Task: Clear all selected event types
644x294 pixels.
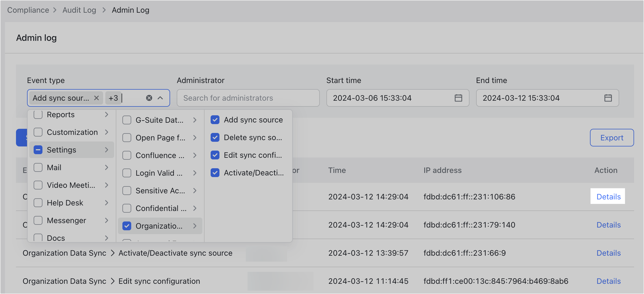Action: (149, 98)
